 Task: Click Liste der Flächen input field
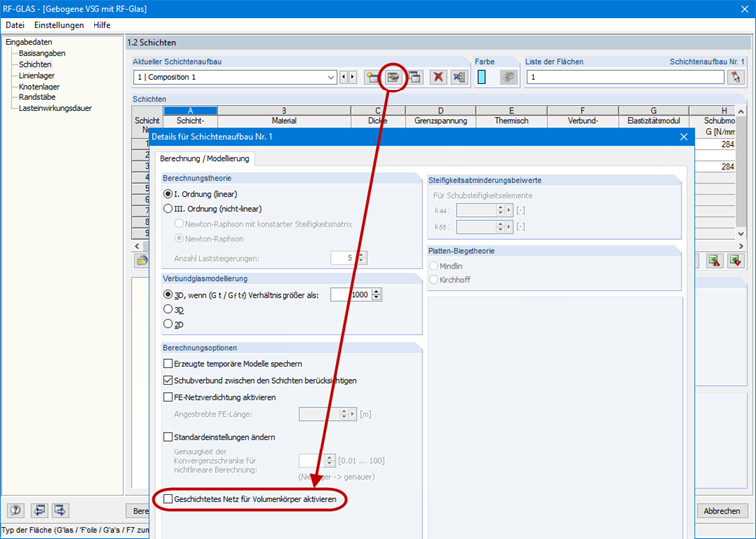[626, 77]
